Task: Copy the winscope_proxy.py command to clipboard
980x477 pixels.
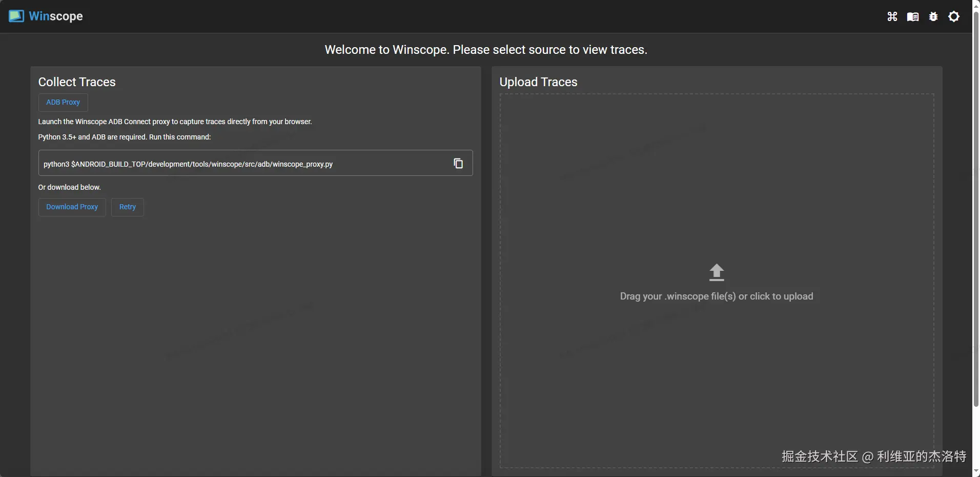Action: coord(458,163)
